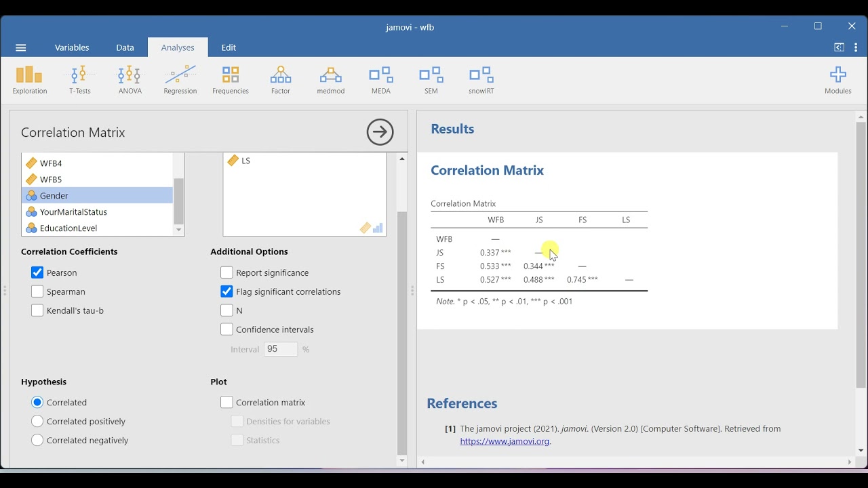Viewport: 868px width, 488px height.
Task: Click the 0.745 correlation value in results
Action: coord(578,280)
